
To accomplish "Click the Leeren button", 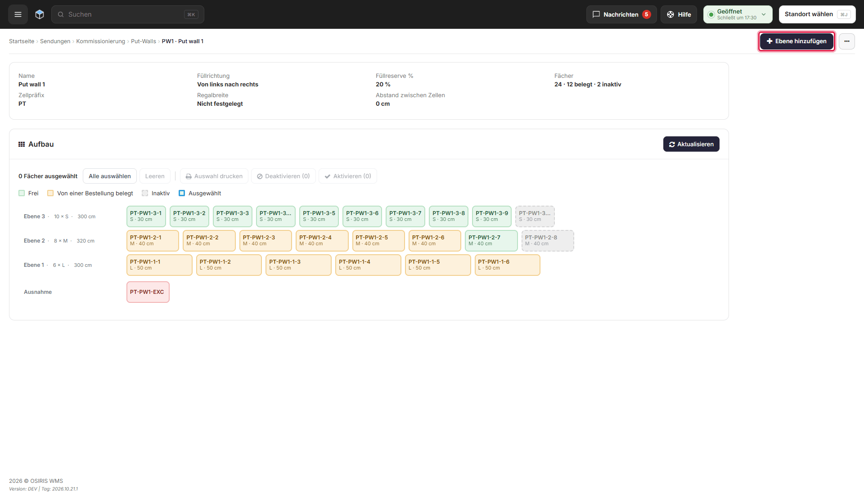I will coord(155,176).
